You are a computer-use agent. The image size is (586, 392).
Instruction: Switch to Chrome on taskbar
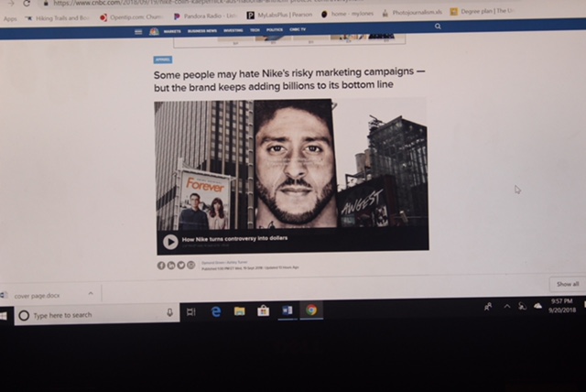click(311, 310)
